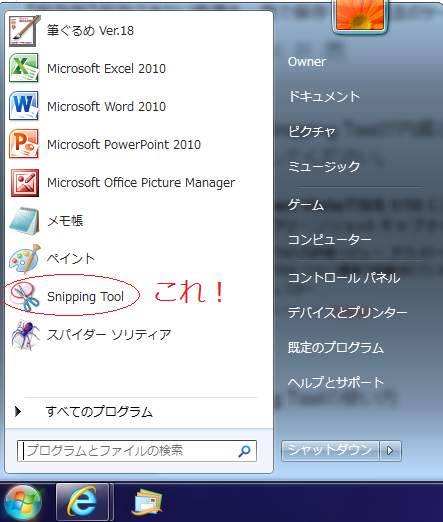Click the Windows Start orb
Screen dimensions: 443x522
click(23, 503)
